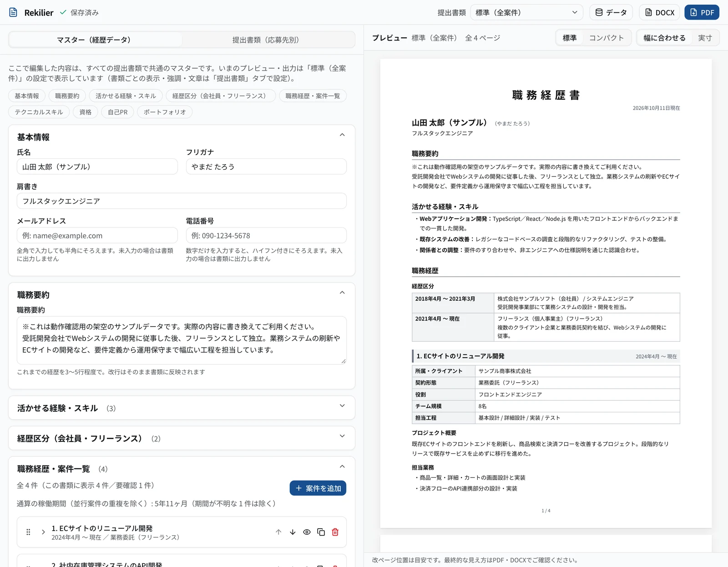The image size is (728, 567).
Task: Export the resume as DOCX
Action: tap(659, 12)
